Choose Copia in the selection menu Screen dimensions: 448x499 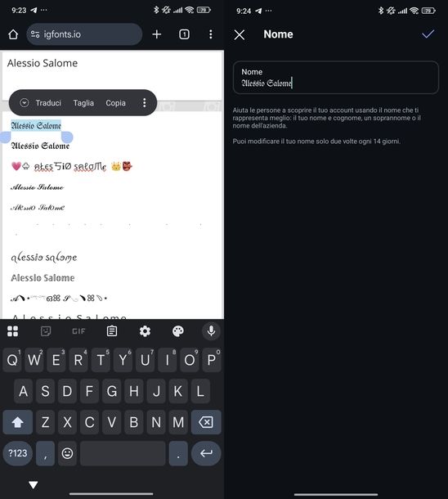pyautogui.click(x=116, y=103)
